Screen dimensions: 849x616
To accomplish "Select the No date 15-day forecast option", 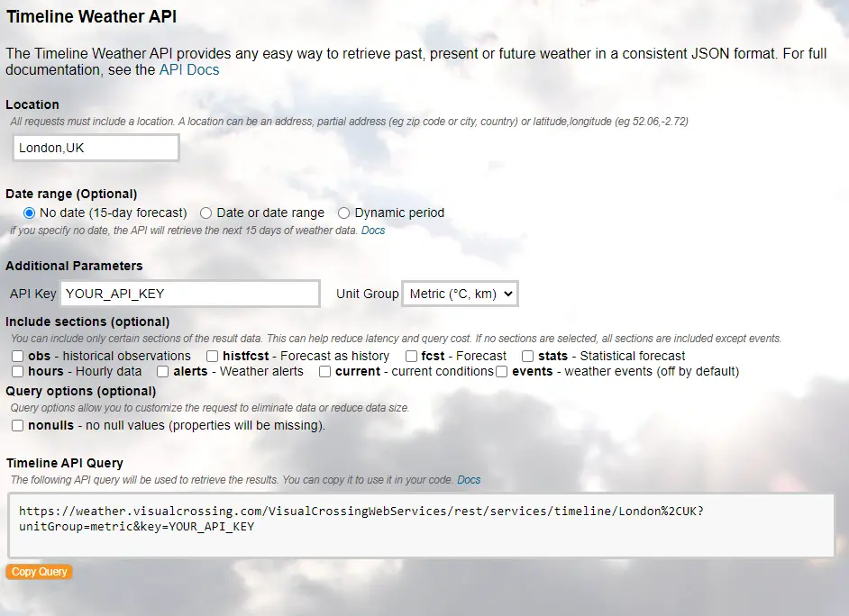I will (30, 213).
